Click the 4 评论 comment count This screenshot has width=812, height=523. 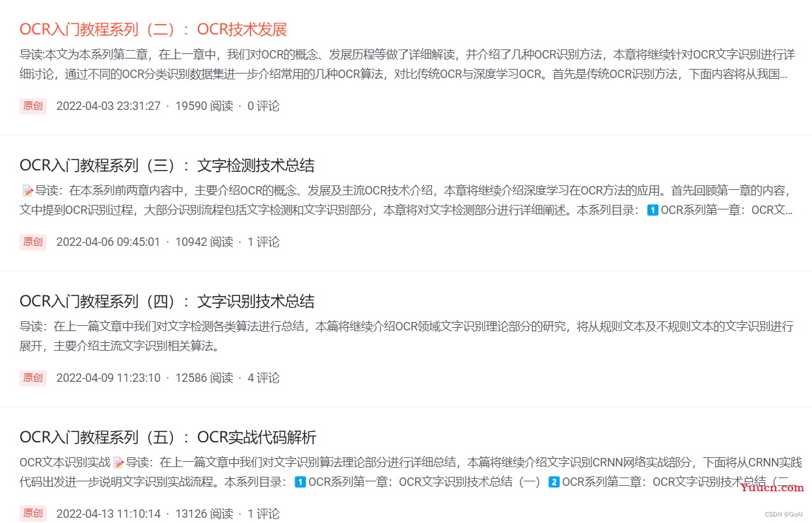pos(264,378)
